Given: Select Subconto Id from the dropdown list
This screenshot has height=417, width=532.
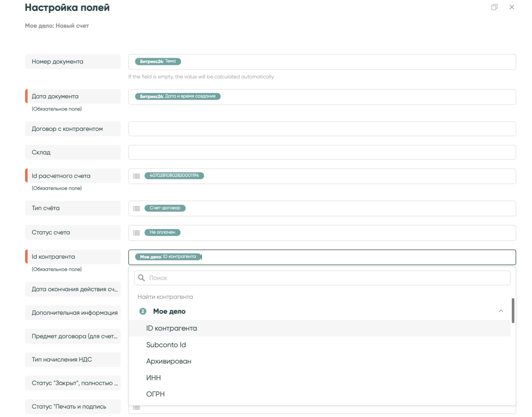Looking at the screenshot, I should tap(166, 345).
